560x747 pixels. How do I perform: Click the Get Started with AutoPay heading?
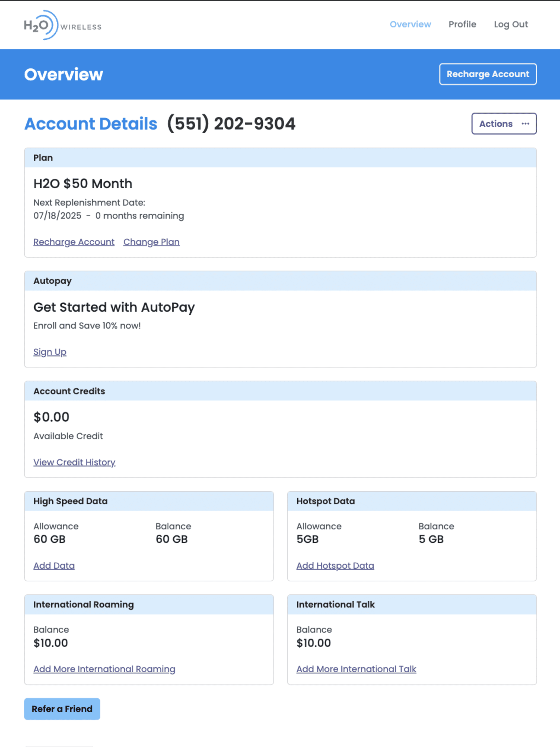[x=114, y=307]
